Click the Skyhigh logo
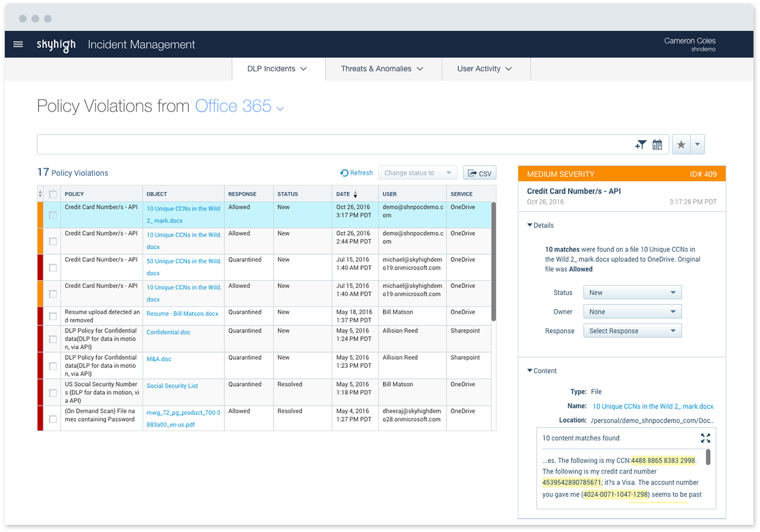The height and width of the screenshot is (532, 760). point(56,45)
